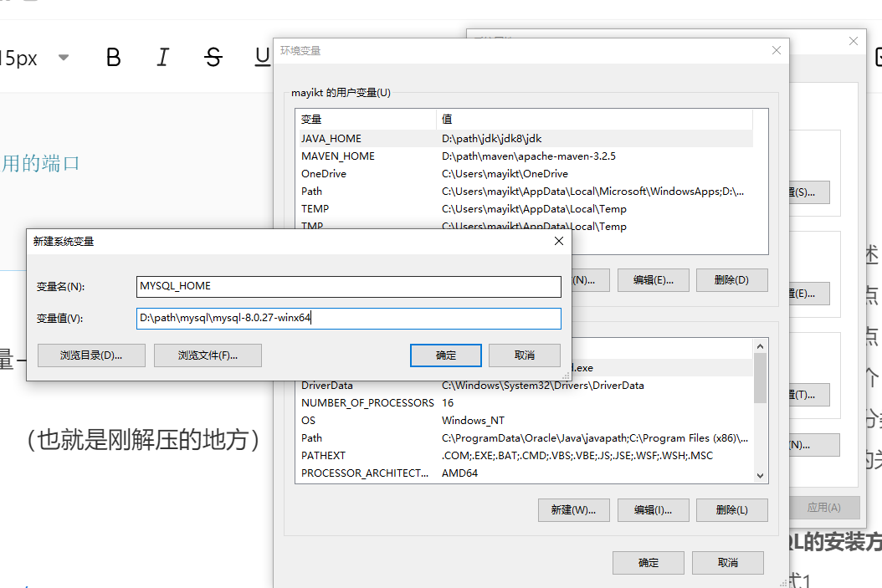Click the variable name field MYSQL_HOME
The image size is (882, 588).
pyautogui.click(x=349, y=286)
